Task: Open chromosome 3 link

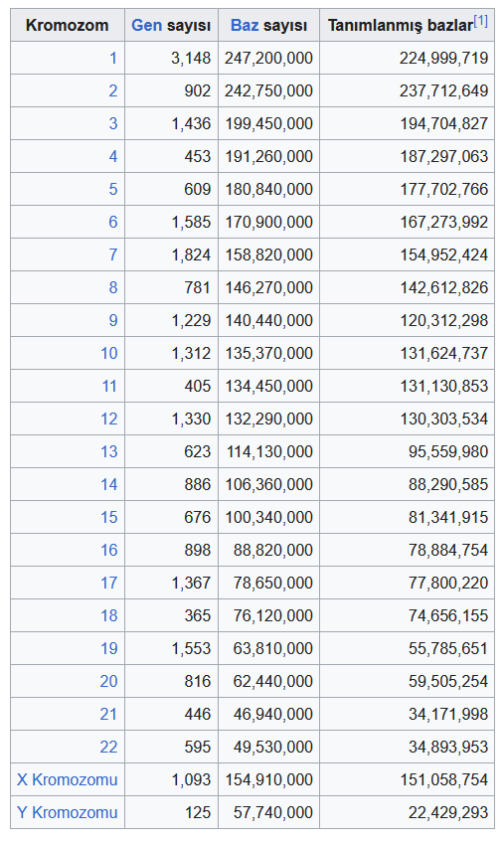Action: pyautogui.click(x=113, y=123)
